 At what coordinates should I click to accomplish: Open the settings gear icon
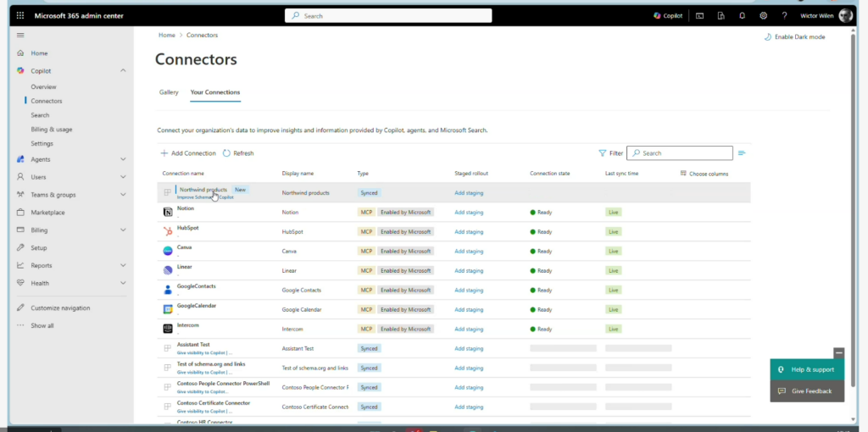point(764,15)
